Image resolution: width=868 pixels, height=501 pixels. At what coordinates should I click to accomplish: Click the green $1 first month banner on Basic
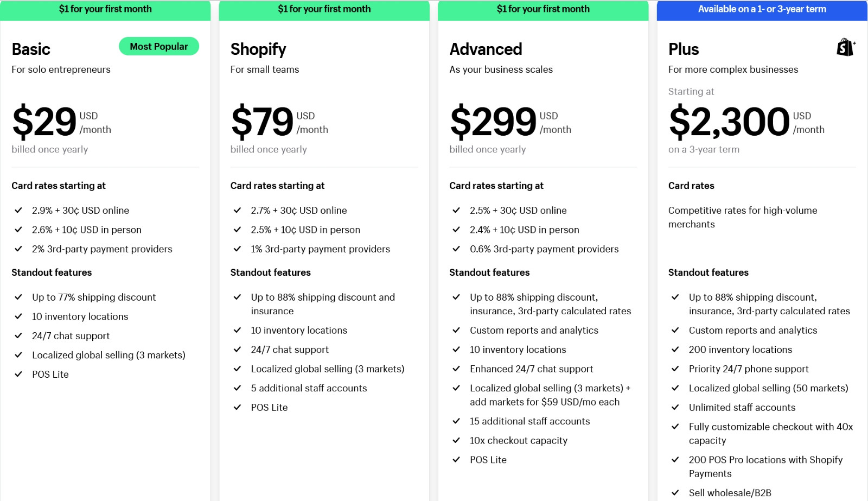point(105,10)
